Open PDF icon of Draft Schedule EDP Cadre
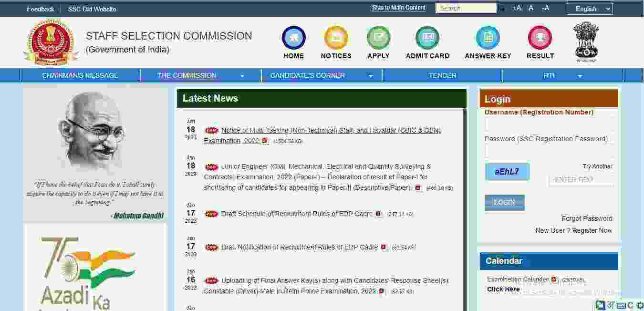Screen dimensions: 644x311 pos(379,214)
